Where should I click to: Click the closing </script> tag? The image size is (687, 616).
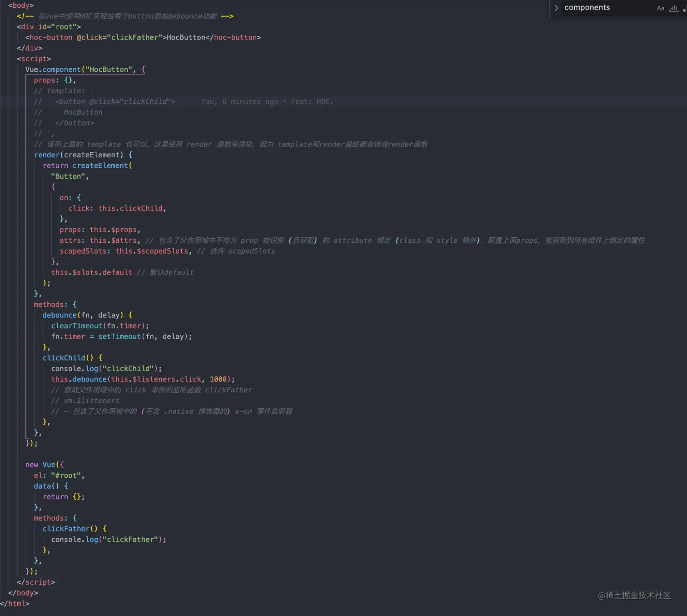[x=36, y=582]
